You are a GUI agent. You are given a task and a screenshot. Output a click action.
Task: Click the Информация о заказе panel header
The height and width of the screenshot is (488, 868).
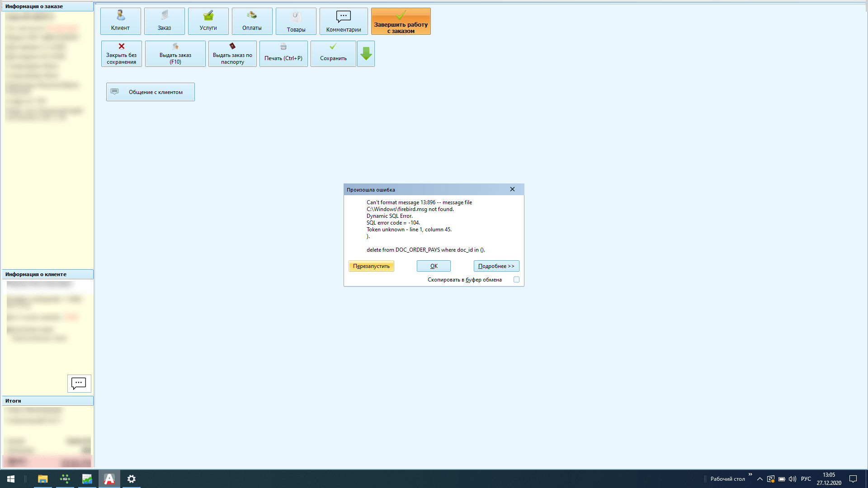point(47,6)
